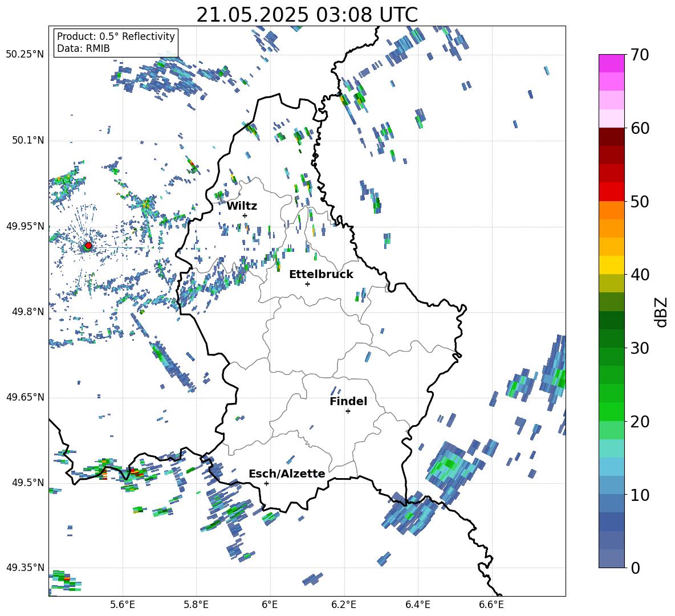Image resolution: width=675 pixels, height=616 pixels.
Task: Click the 6.2°E longitude label
Action: click(x=344, y=605)
